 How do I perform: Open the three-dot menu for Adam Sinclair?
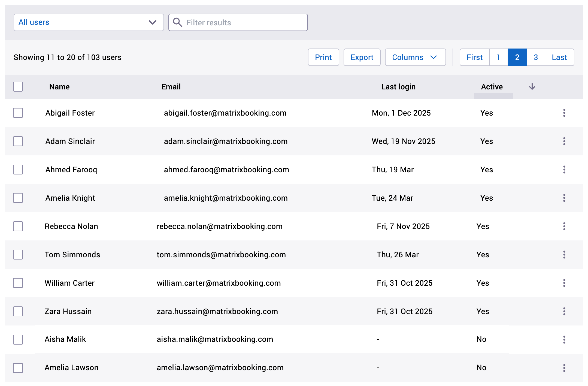coord(564,141)
